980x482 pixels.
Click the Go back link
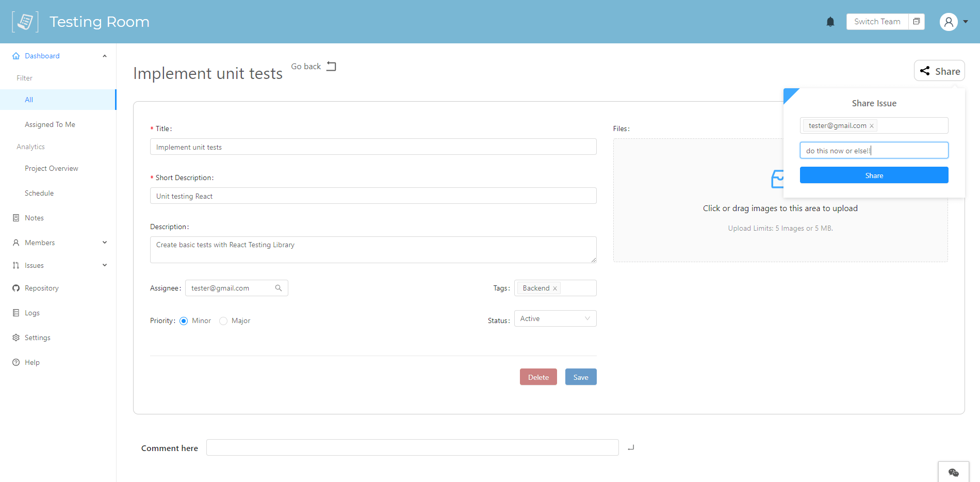tap(306, 67)
